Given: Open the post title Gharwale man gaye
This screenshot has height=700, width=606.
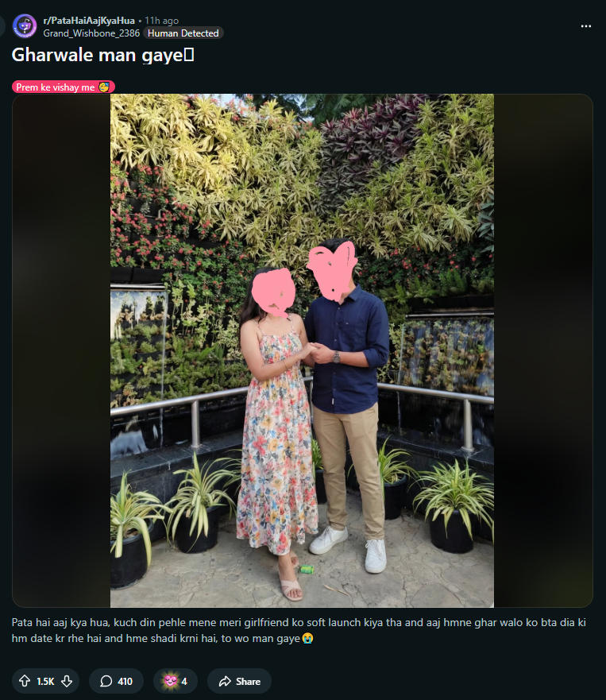Looking at the screenshot, I should pos(102,56).
